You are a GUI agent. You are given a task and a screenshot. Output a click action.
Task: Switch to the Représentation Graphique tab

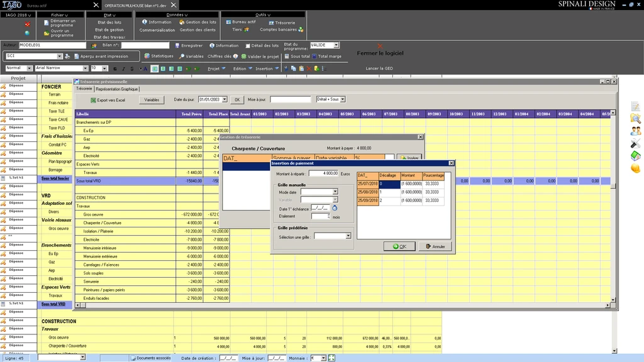click(x=116, y=89)
